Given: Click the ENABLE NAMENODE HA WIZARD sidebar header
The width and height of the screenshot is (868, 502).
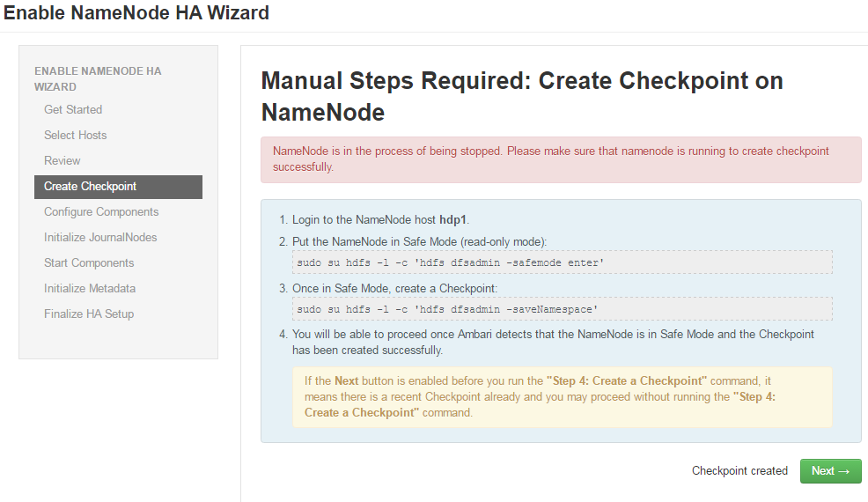Looking at the screenshot, I should (98, 78).
